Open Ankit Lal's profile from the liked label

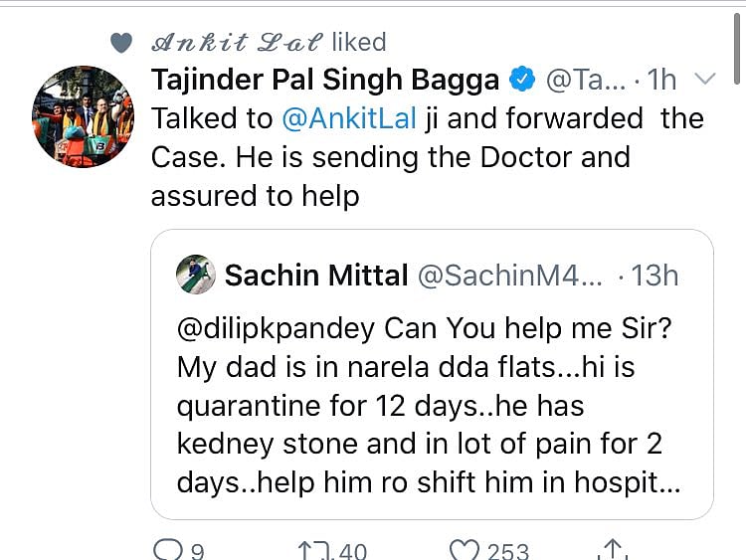(x=237, y=42)
